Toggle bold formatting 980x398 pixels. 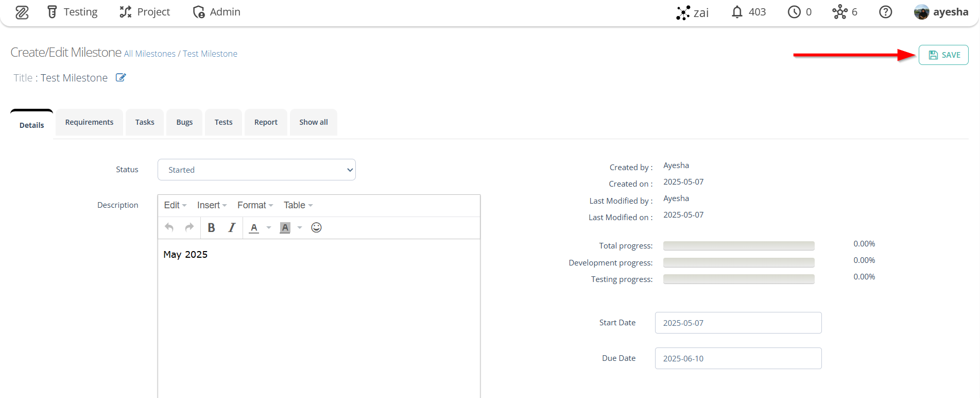pos(211,227)
